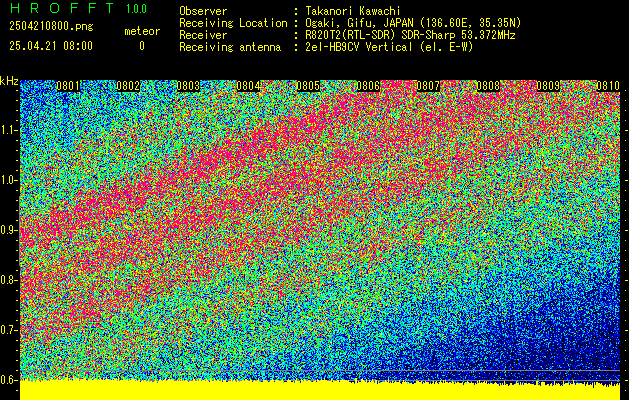Click the 0.8 frequency axis label
This screenshot has width=629, height=400.
[x=9, y=280]
